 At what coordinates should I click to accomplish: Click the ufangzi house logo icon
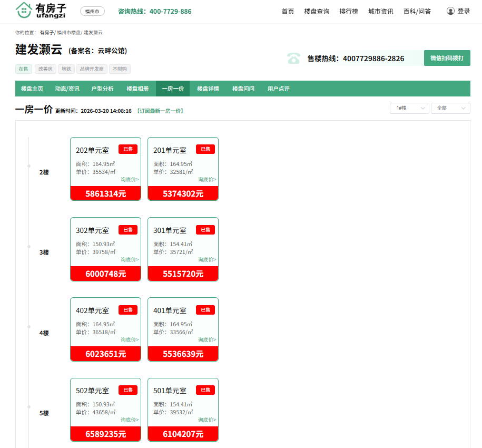point(24,10)
